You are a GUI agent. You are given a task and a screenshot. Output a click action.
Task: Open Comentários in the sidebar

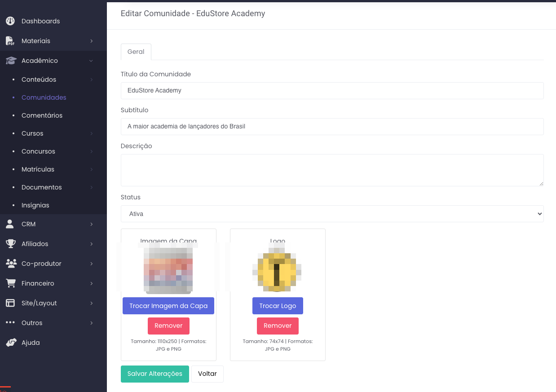tap(42, 115)
